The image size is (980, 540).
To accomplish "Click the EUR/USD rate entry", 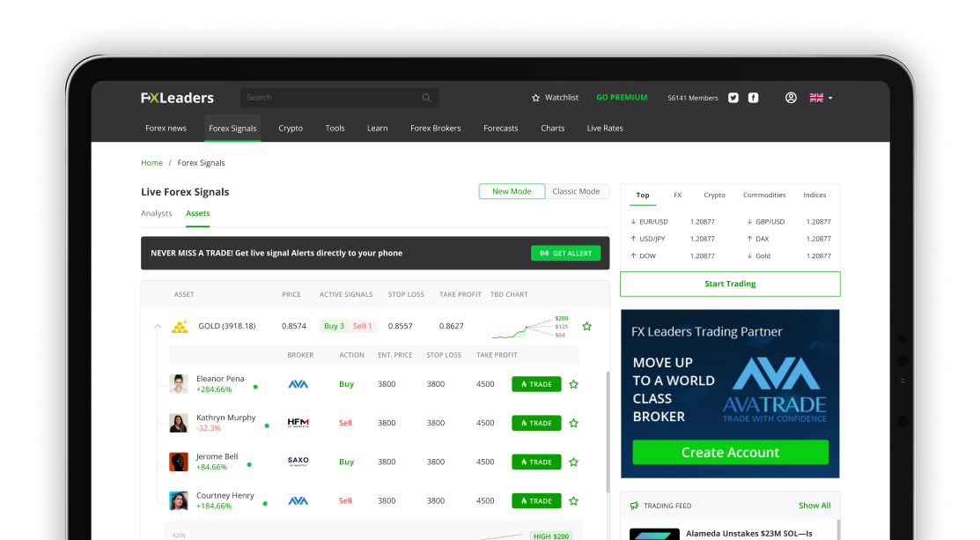I will tap(673, 222).
